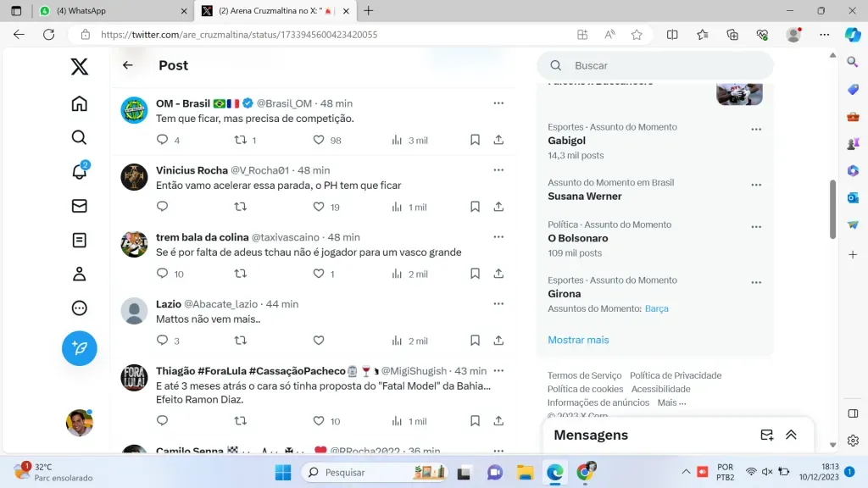Expand the Mensagens panel
868x488 pixels.
(x=791, y=435)
